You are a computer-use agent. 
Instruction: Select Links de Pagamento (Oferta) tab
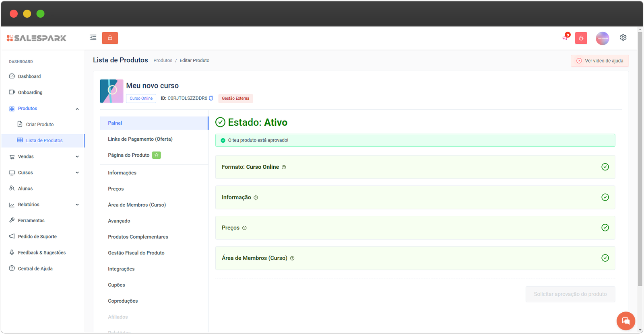pyautogui.click(x=140, y=139)
